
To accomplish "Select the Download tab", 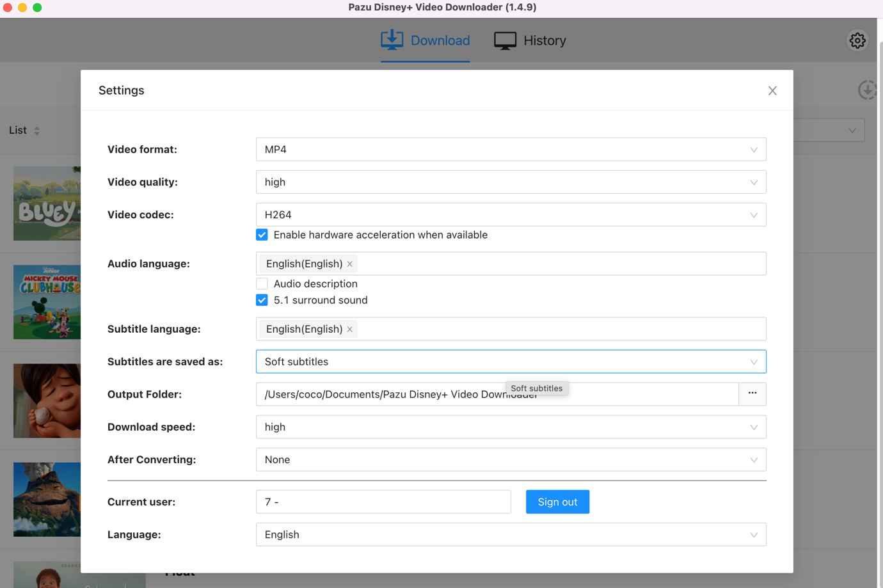I will click(426, 40).
